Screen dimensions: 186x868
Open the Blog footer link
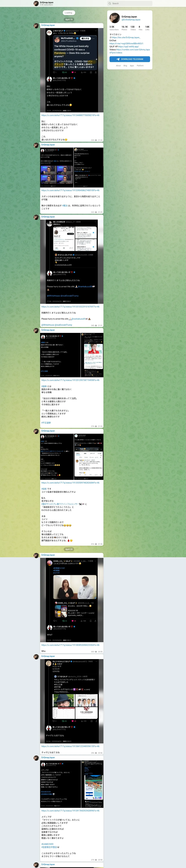pos(125,66)
